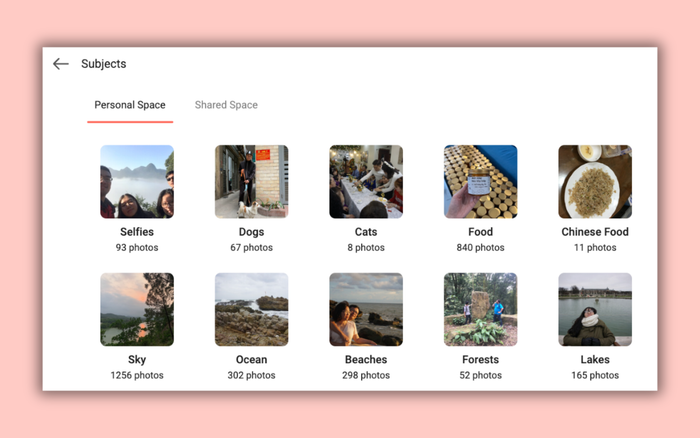Image resolution: width=700 pixels, height=438 pixels.
Task: Switch to the Shared Space tab
Action: [x=226, y=105]
